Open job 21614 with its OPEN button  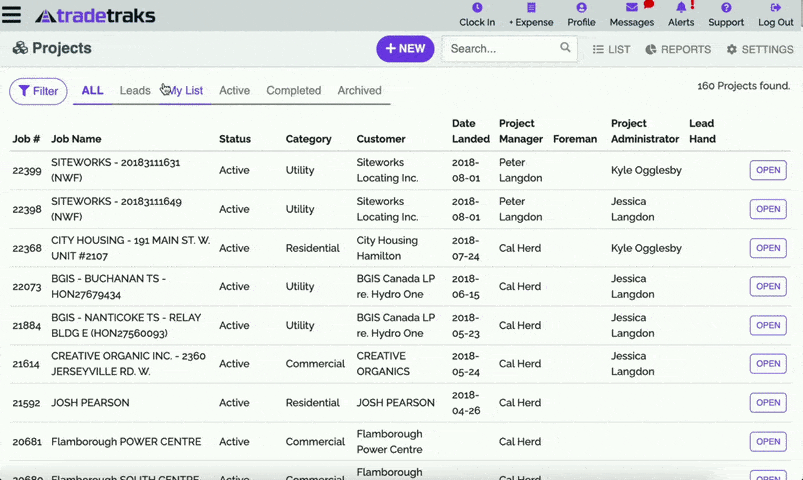click(x=768, y=364)
